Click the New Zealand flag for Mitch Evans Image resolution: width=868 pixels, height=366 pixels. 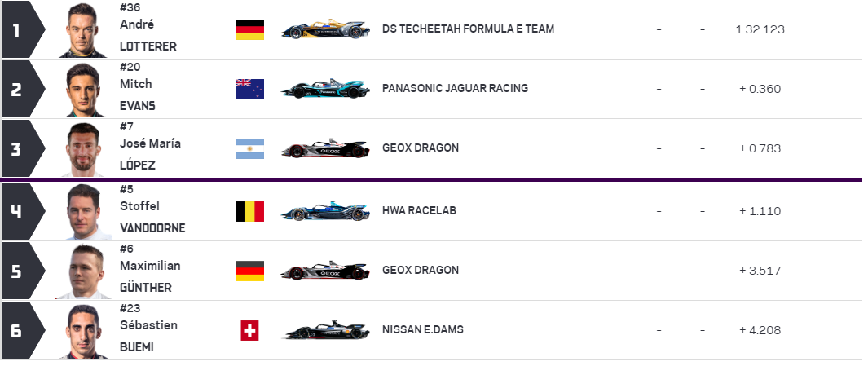pos(249,89)
